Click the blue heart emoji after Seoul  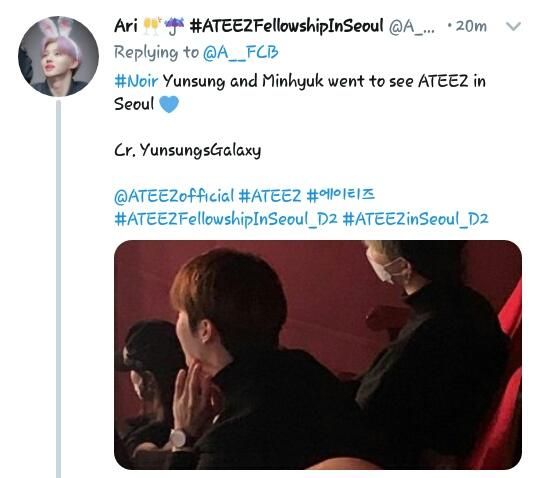169,104
